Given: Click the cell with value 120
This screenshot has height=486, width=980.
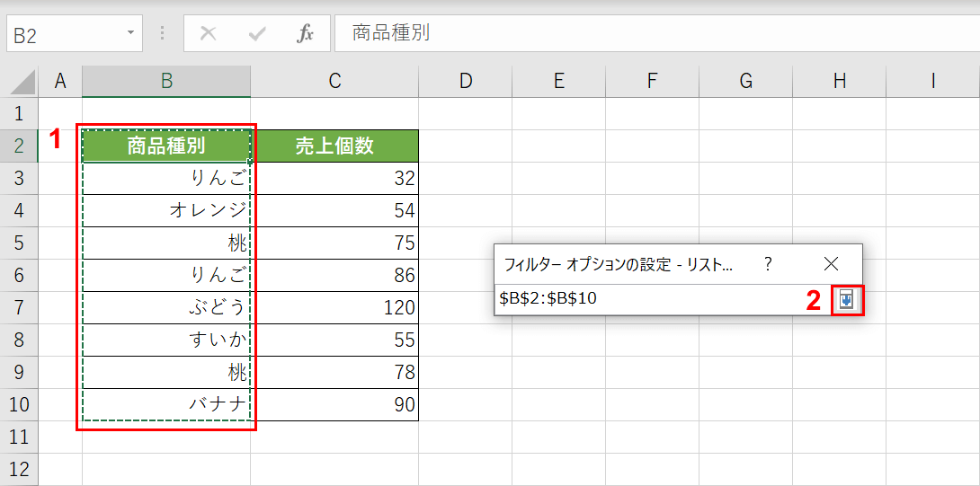Looking at the screenshot, I should pos(334,308).
